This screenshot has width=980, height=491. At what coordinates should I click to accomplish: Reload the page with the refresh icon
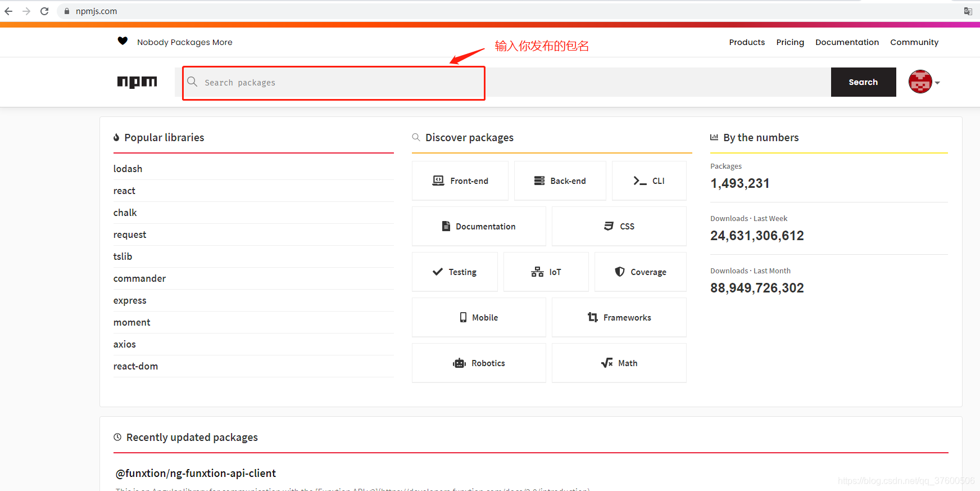coord(44,11)
